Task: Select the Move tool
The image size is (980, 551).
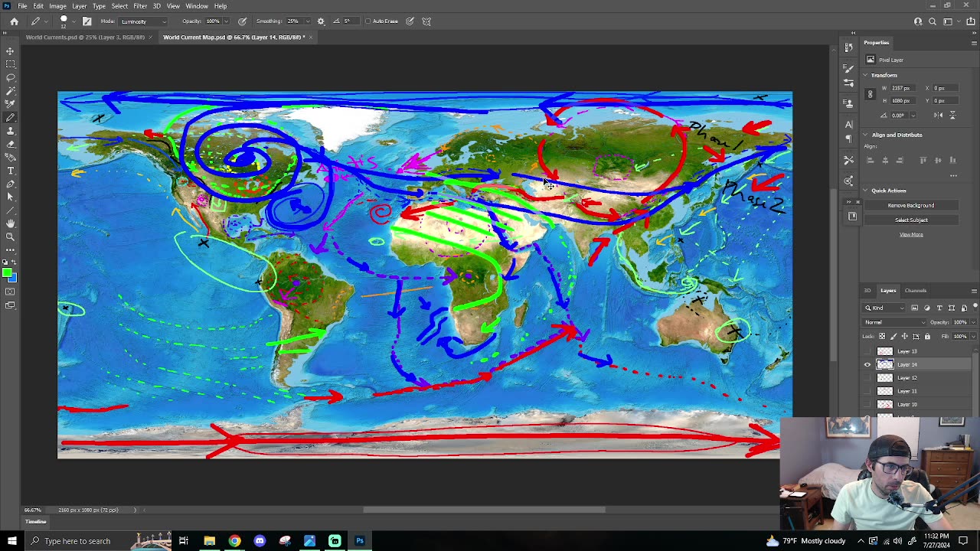Action: [x=10, y=51]
